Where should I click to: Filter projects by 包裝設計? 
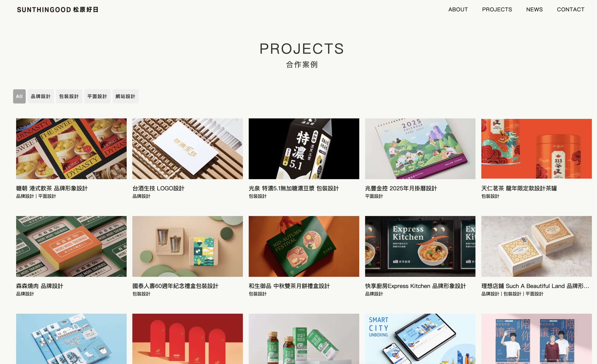pos(69,96)
